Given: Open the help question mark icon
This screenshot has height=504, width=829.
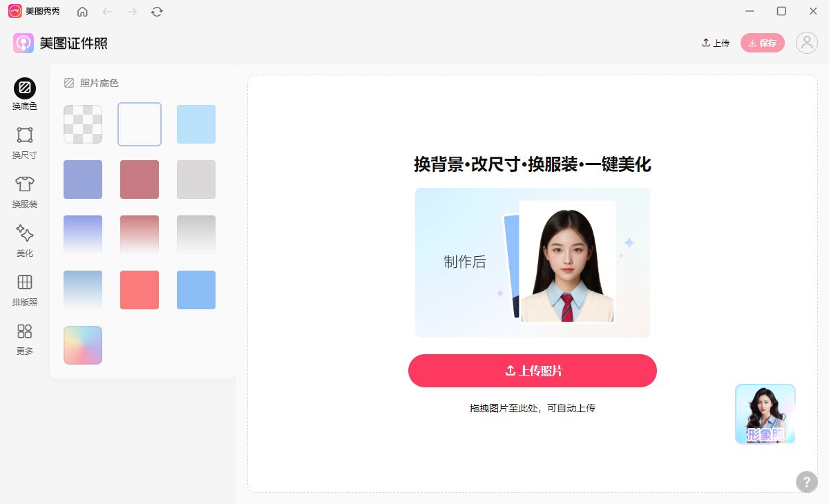Looking at the screenshot, I should tap(806, 482).
